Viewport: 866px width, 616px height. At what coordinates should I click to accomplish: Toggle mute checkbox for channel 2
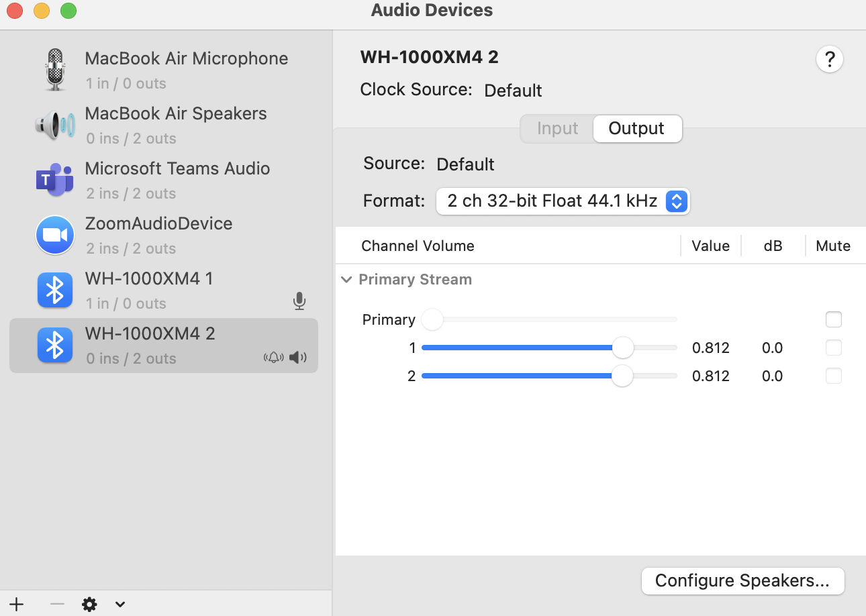(x=833, y=376)
